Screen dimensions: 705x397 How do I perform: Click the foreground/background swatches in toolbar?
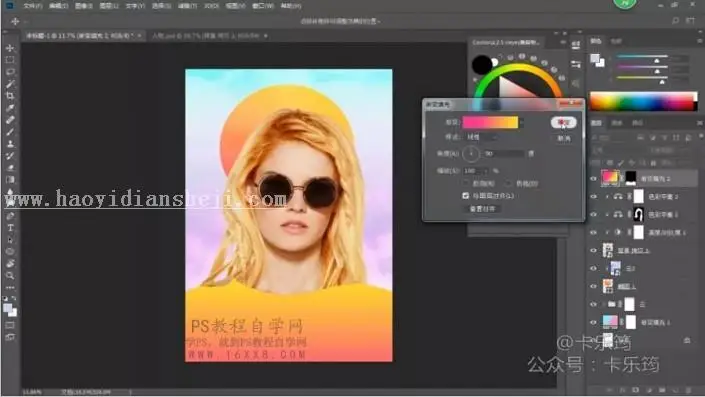click(10, 310)
